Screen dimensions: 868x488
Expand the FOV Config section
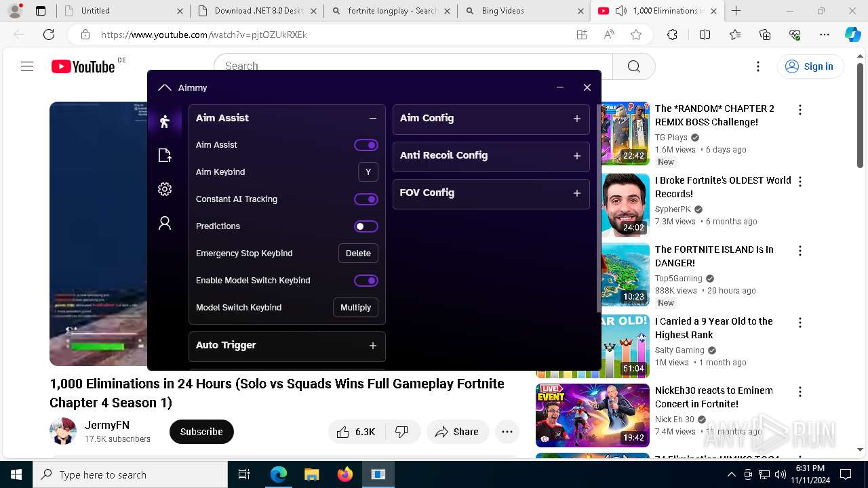pos(577,193)
